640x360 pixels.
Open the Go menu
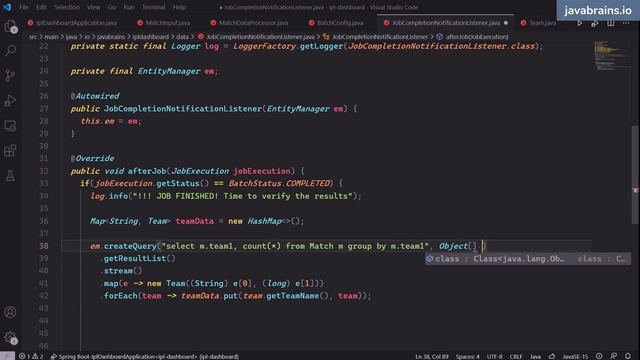tap(112, 7)
